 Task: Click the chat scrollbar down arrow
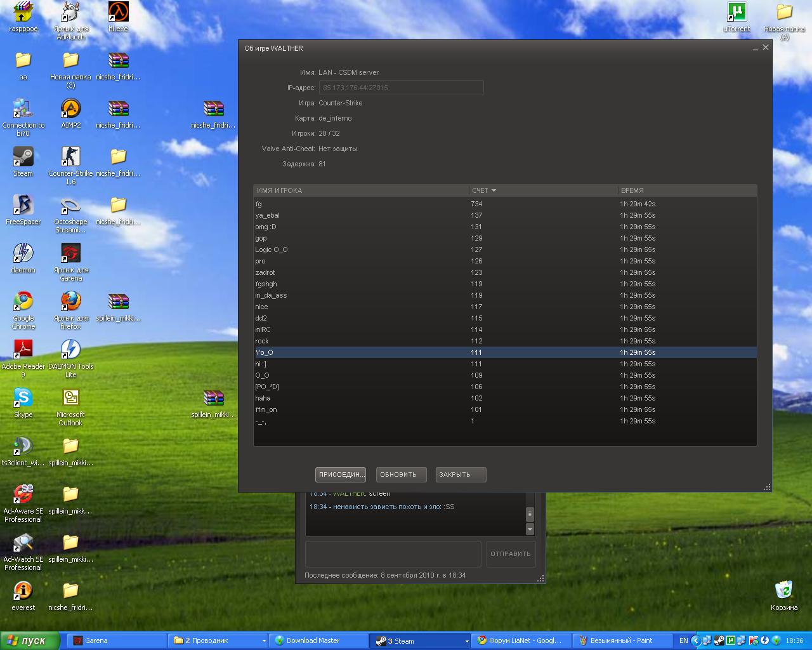click(530, 529)
